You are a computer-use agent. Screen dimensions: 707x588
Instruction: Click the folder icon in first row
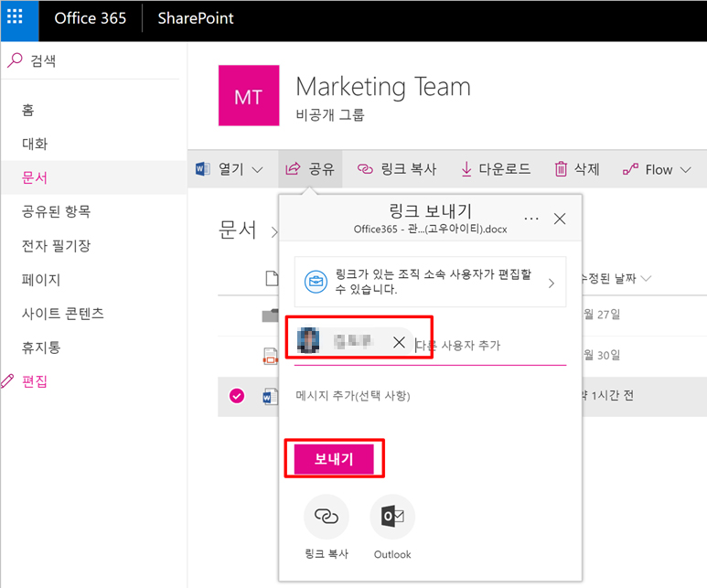(270, 315)
